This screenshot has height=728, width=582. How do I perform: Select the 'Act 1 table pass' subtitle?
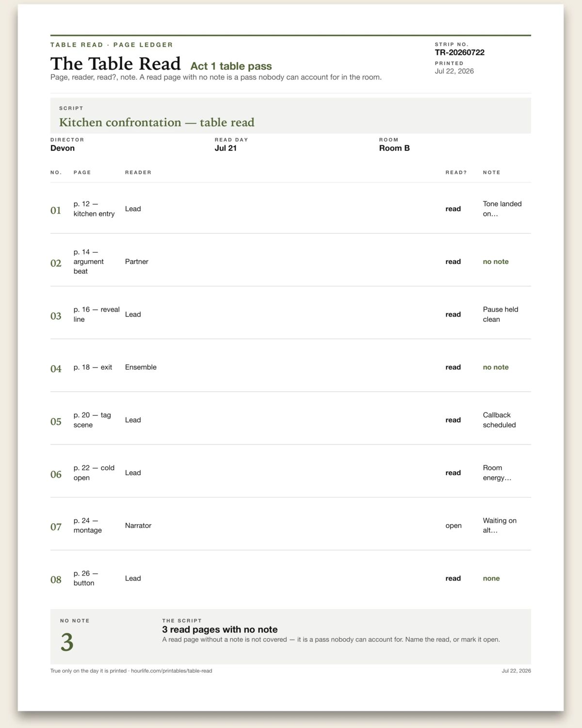click(x=231, y=66)
